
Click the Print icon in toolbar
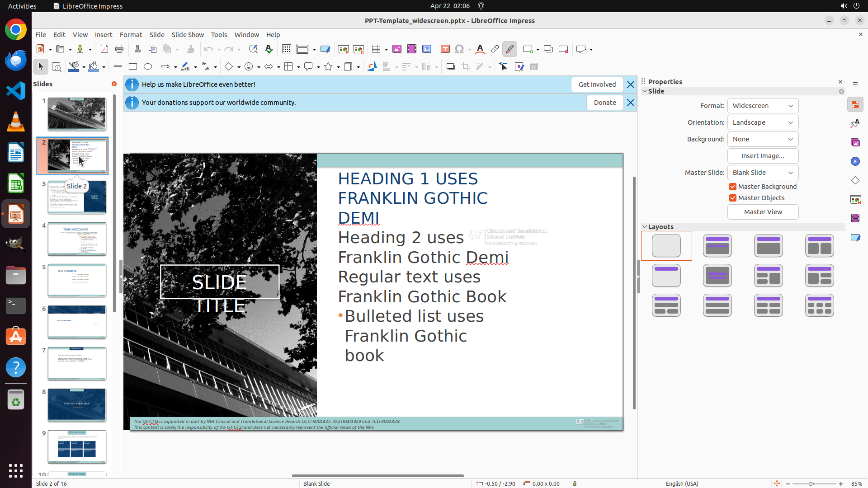(x=119, y=49)
